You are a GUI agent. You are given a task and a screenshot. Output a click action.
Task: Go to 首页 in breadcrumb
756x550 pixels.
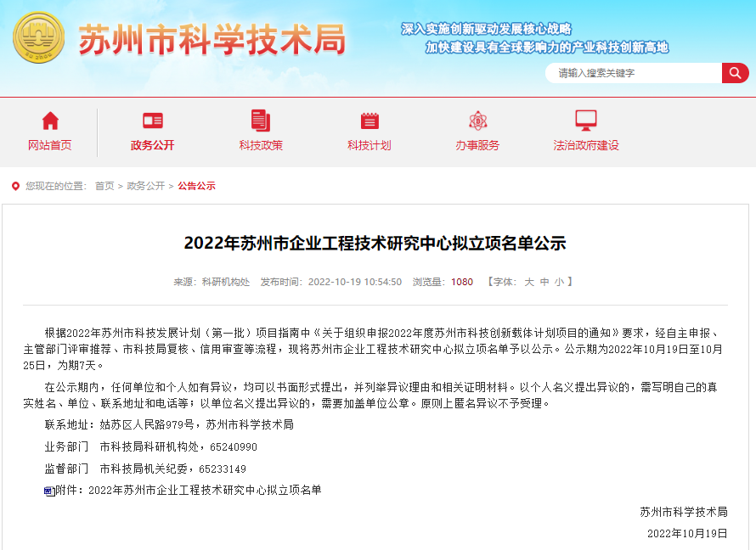[104, 186]
